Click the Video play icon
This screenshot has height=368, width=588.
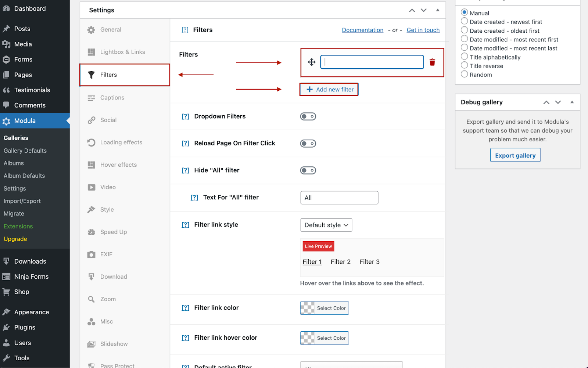pos(91,187)
